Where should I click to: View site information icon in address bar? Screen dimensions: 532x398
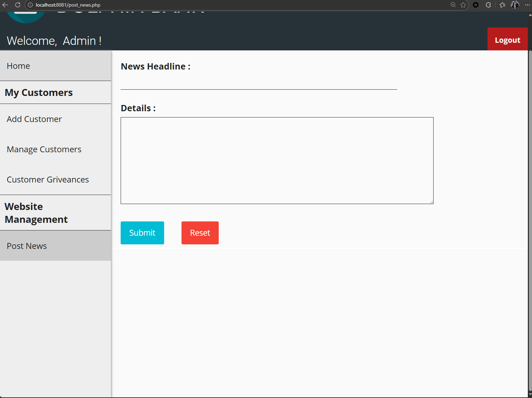(30, 5)
